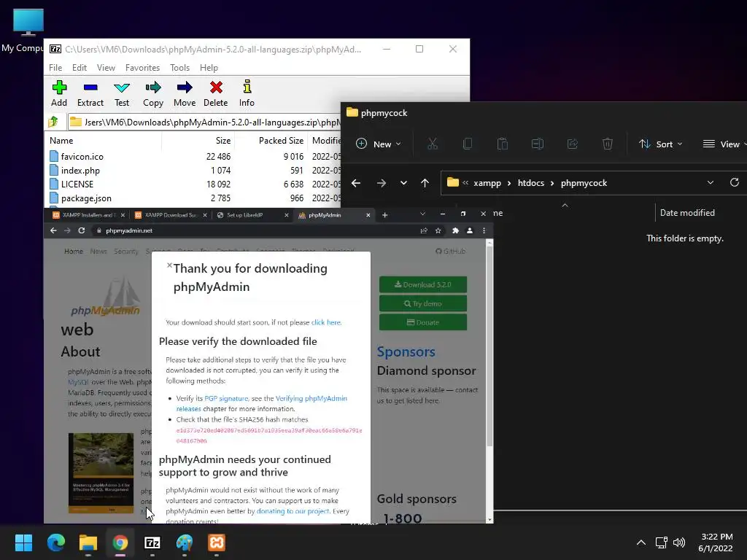Open Microsoft Edge from the taskbar
Image resolution: width=747 pixels, height=560 pixels.
[x=55, y=542]
